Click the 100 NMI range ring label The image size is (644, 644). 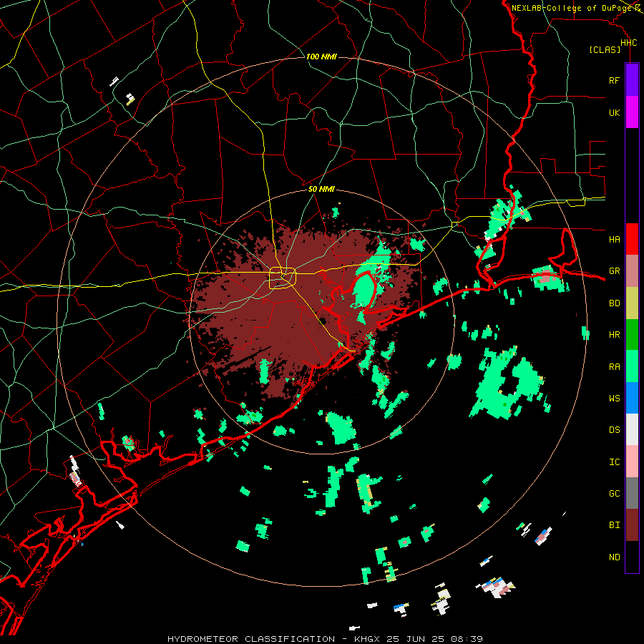(321, 57)
